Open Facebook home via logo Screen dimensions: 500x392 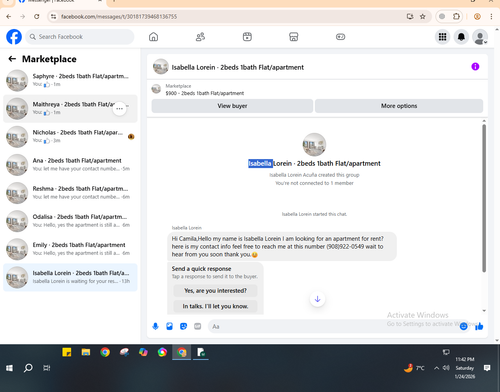tap(14, 37)
